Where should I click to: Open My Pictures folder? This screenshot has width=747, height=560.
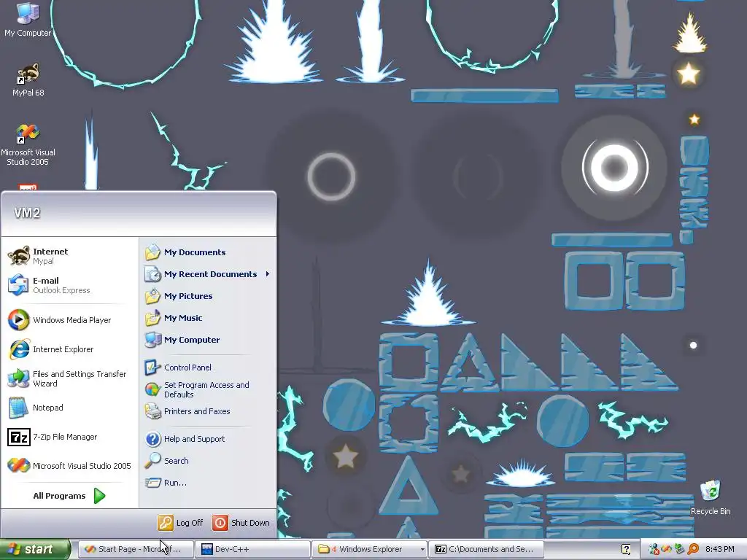(208, 296)
